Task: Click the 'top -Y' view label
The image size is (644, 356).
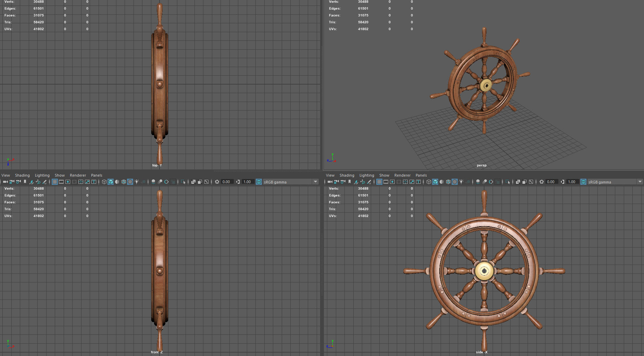Action: pos(157,165)
